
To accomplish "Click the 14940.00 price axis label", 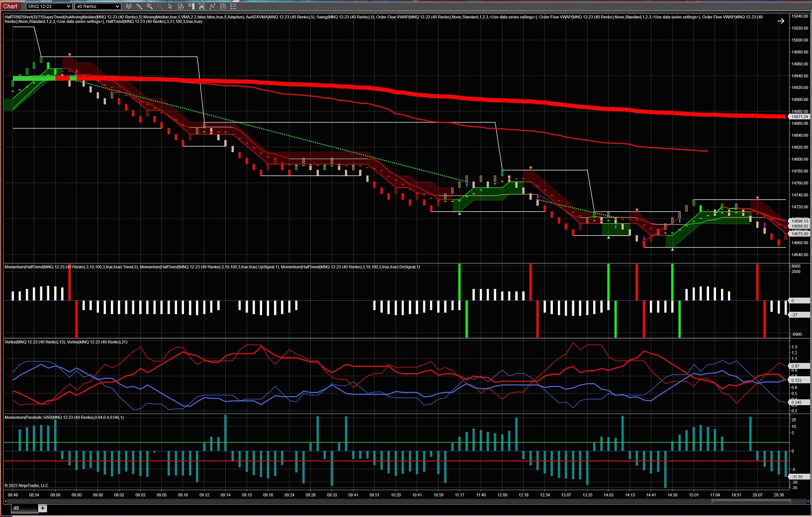I will 800,76.
